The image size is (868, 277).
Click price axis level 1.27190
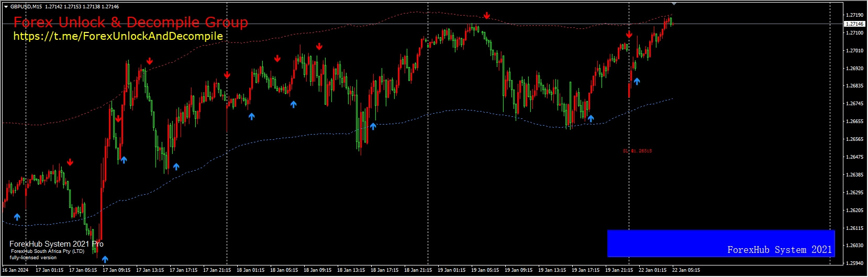tap(854, 15)
